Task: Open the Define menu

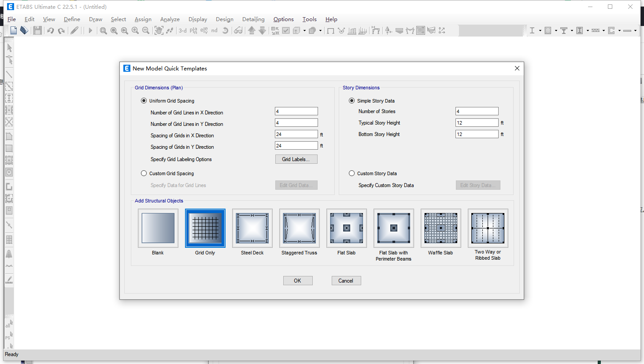Action: [72, 19]
